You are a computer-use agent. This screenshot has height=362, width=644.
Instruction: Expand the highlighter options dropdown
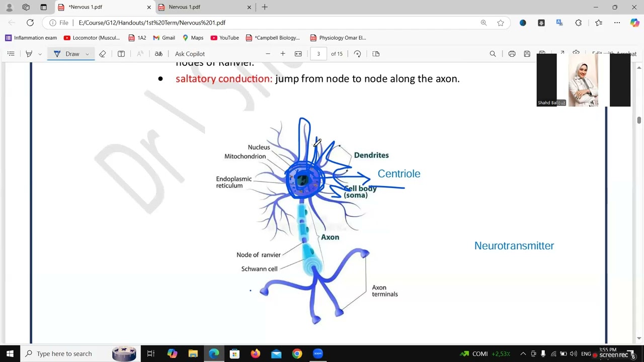click(40, 54)
